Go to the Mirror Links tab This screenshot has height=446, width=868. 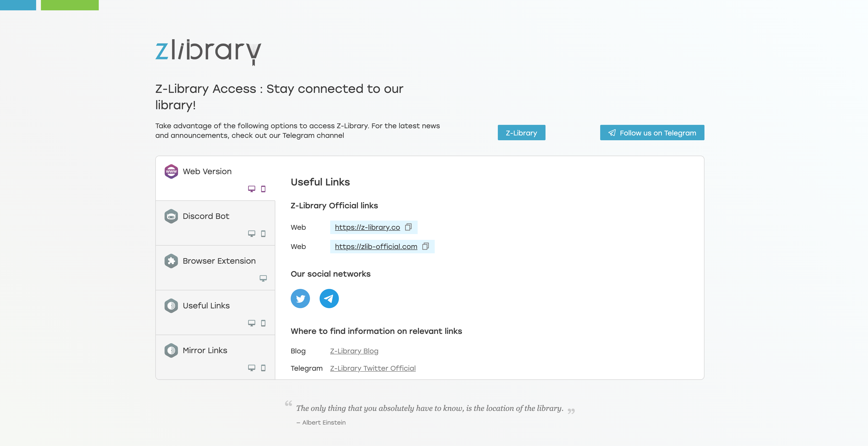(205, 351)
